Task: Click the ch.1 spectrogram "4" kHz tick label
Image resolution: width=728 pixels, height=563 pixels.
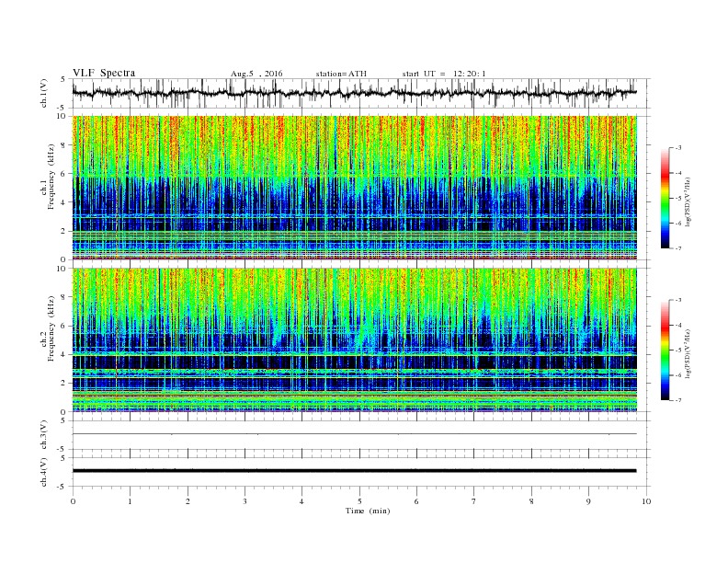Action: coord(63,202)
